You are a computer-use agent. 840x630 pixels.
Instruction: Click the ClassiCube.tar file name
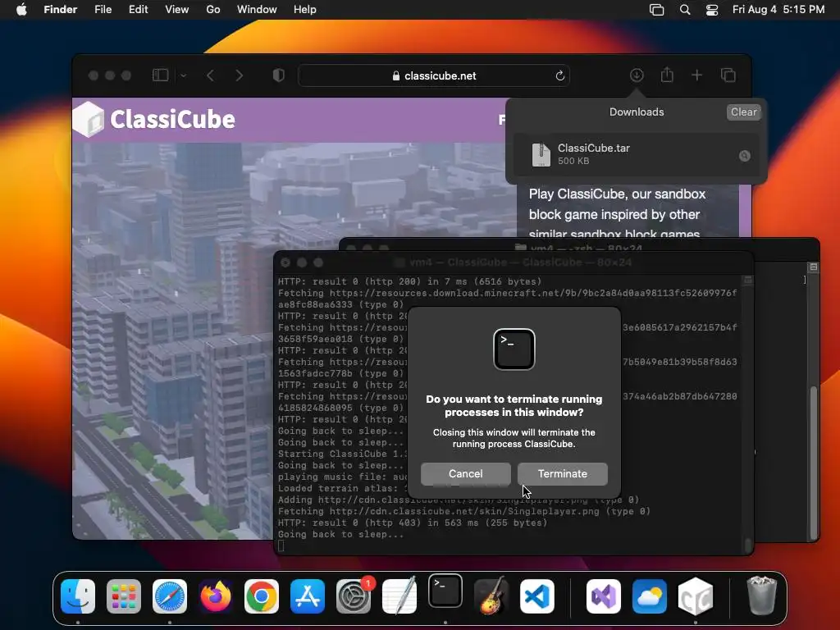[594, 148]
